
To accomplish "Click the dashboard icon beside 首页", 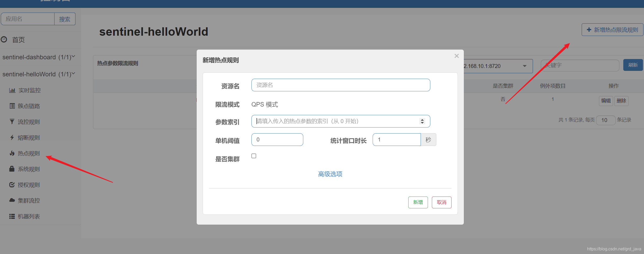I will pos(4,39).
